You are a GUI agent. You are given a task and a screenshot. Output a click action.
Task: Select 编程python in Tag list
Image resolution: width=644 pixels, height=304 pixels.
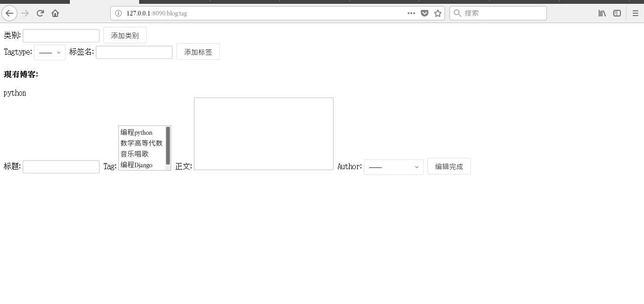coord(136,132)
